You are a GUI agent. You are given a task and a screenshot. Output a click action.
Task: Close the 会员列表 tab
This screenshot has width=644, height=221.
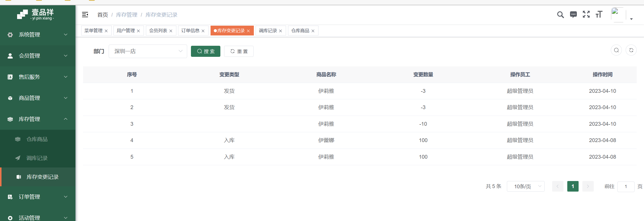[x=171, y=31]
